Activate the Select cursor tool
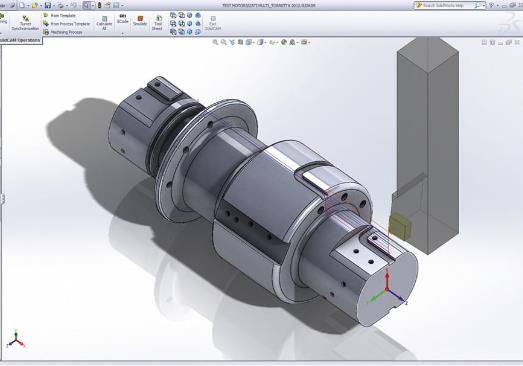523x366 pixels. pos(86,5)
